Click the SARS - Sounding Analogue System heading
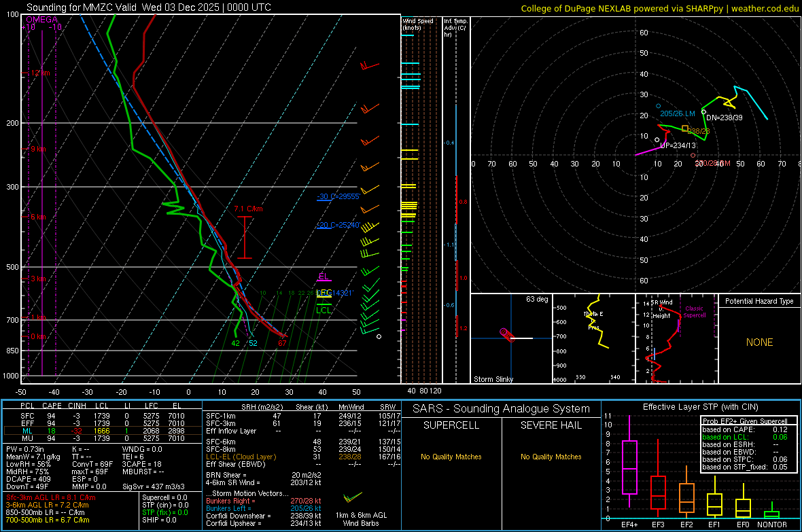802x532 pixels. [x=502, y=409]
